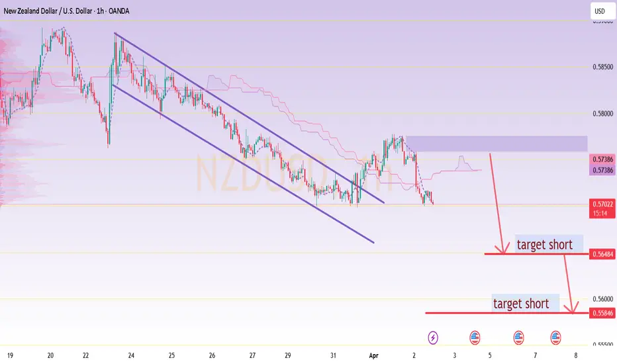This screenshot has height=364, width=617.
Task: Open the middle US flag economic event icon
Action: pyautogui.click(x=518, y=338)
